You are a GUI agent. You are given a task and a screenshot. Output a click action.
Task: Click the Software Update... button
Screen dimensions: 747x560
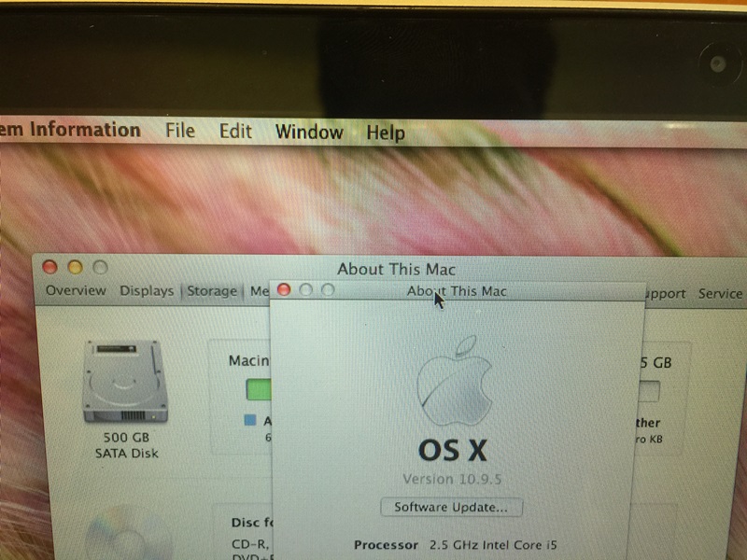click(x=451, y=507)
